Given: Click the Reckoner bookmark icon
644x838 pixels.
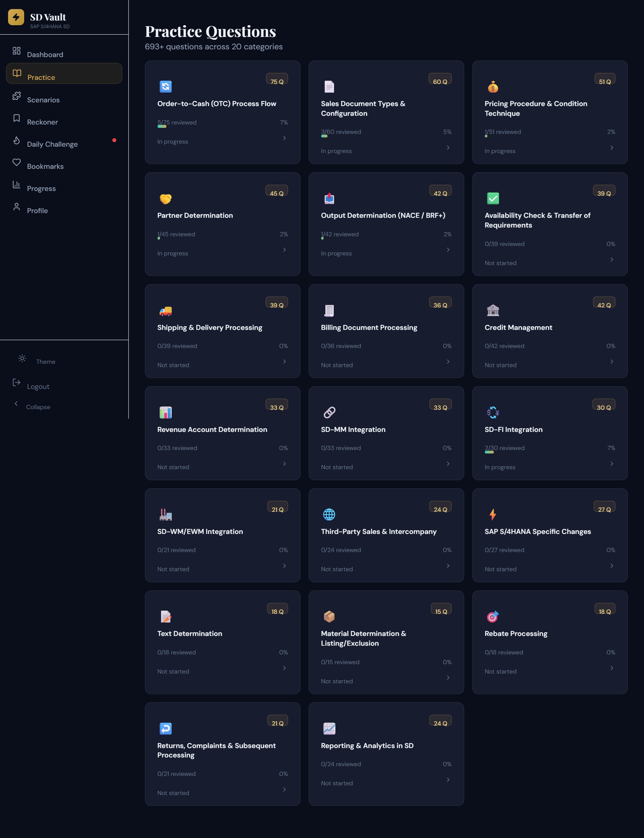Looking at the screenshot, I should pyautogui.click(x=16, y=118).
